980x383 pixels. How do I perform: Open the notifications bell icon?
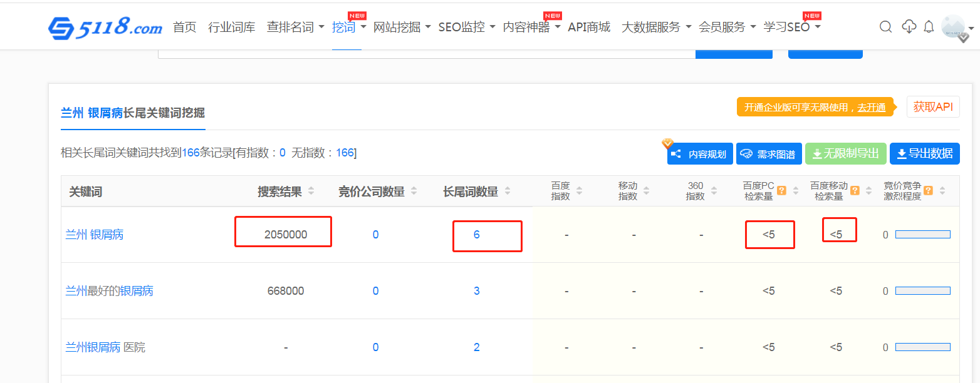tap(929, 27)
